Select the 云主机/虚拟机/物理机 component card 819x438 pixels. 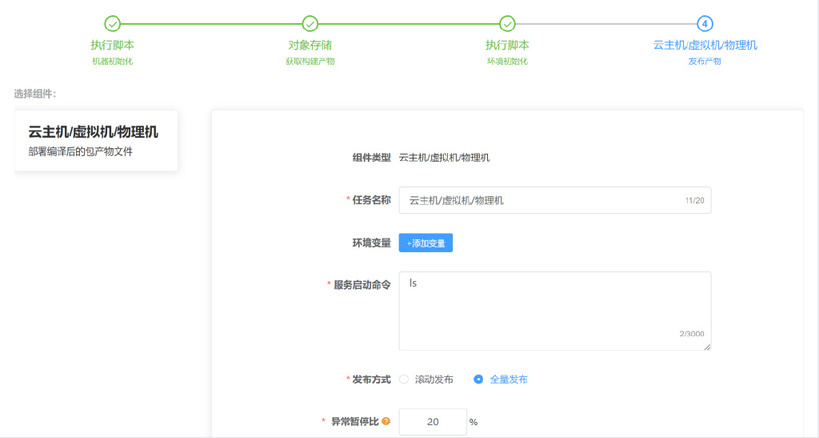[x=96, y=140]
